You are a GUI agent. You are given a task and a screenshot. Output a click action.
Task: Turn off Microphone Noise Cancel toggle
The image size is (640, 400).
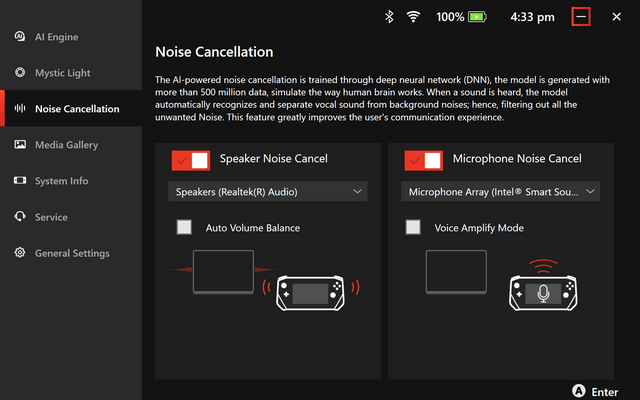(424, 160)
